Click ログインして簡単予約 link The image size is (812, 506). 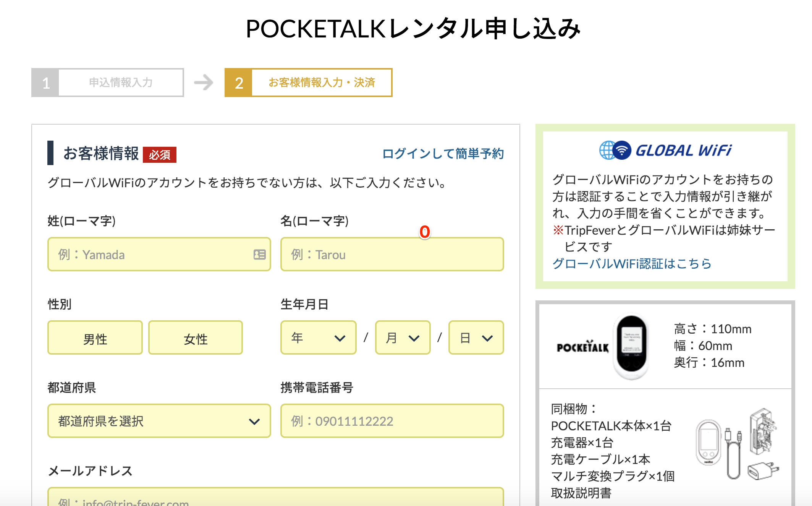(x=443, y=154)
